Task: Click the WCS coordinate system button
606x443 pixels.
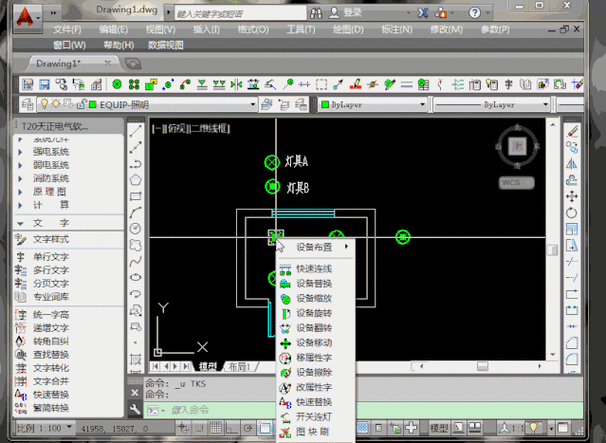Action: coord(516,182)
